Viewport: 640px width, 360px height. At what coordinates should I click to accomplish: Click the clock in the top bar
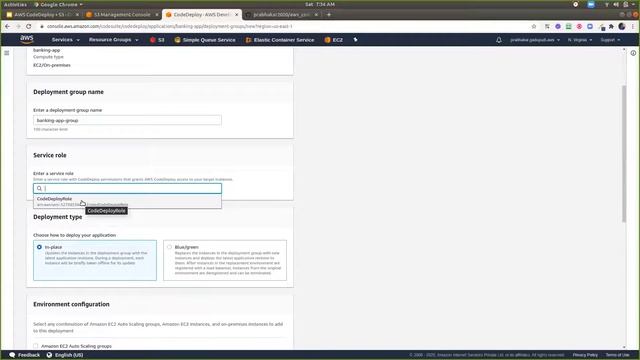(320, 4)
